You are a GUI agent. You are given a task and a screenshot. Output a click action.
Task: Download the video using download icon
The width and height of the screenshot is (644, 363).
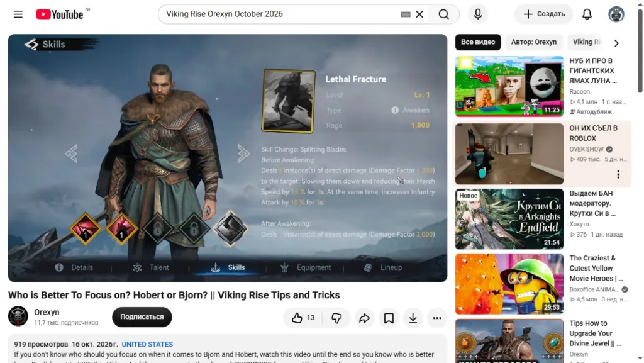(413, 318)
